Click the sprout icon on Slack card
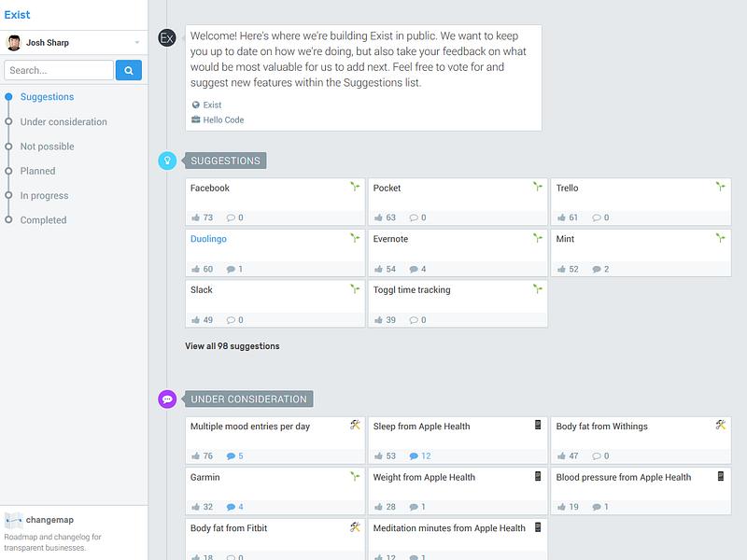 (x=355, y=288)
